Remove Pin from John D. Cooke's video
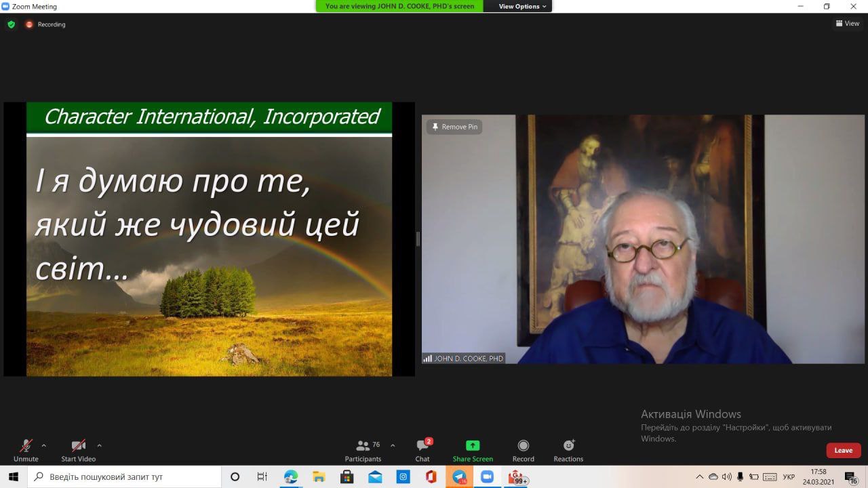The width and height of the screenshot is (868, 488). pyautogui.click(x=454, y=127)
